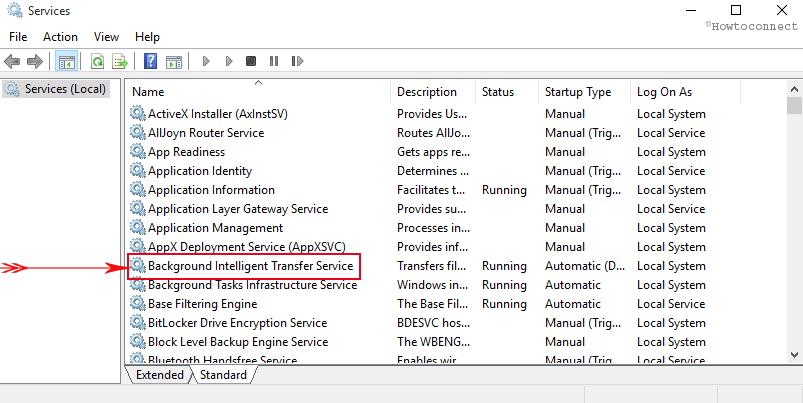Click gear icon beside Application Information

pos(137,189)
